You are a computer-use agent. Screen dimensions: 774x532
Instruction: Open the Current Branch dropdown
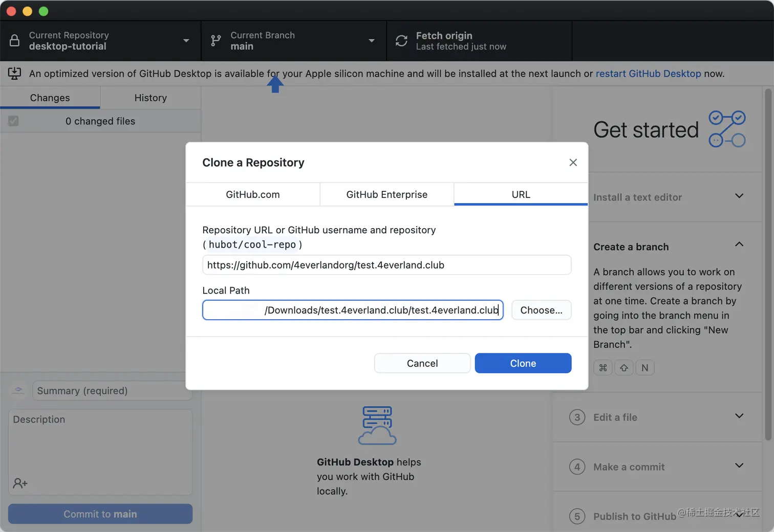[294, 41]
